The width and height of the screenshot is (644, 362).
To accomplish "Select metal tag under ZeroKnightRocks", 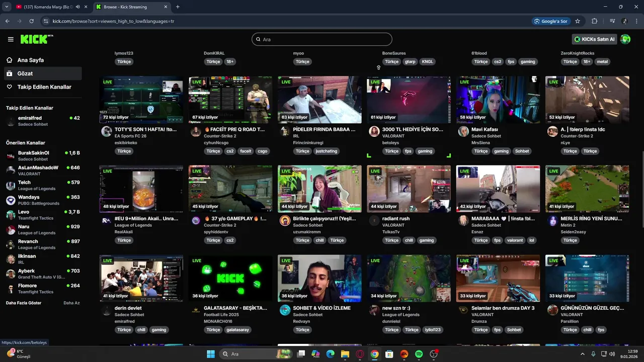I will pyautogui.click(x=602, y=61).
